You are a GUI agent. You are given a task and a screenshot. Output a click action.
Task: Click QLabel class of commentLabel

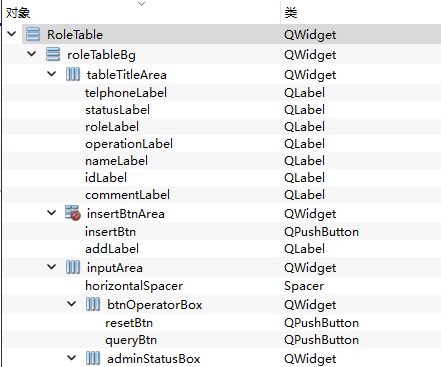click(x=304, y=195)
